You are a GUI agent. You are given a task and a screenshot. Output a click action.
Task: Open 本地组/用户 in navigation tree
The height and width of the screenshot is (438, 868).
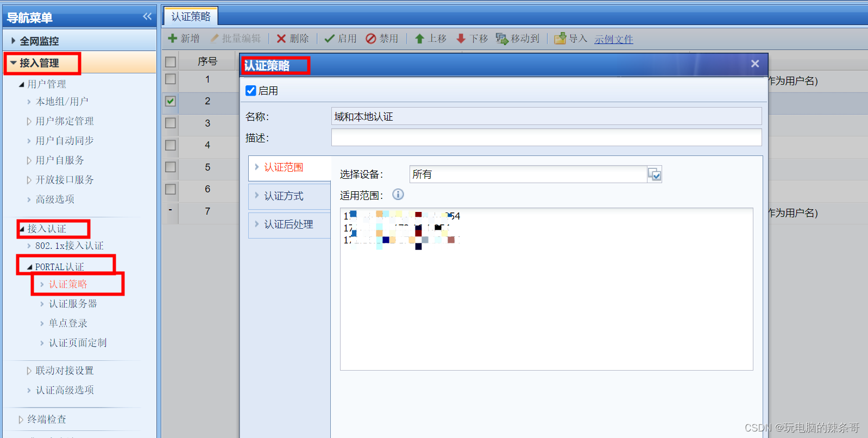point(62,102)
